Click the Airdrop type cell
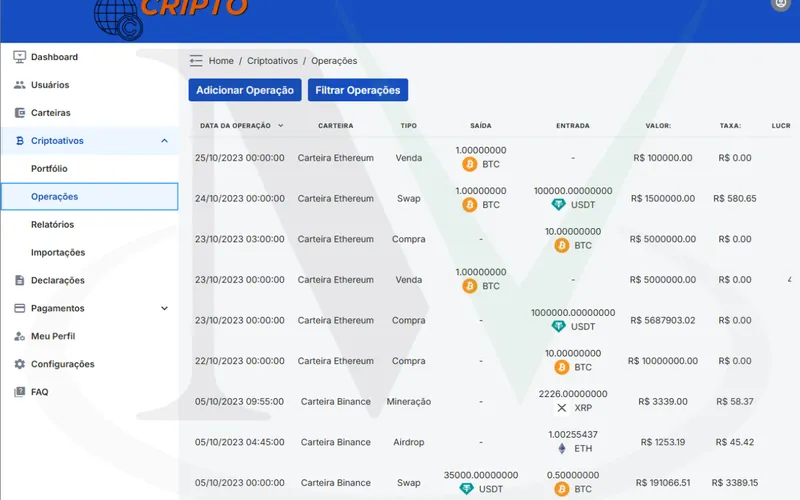The width and height of the screenshot is (800, 500). pos(409,442)
